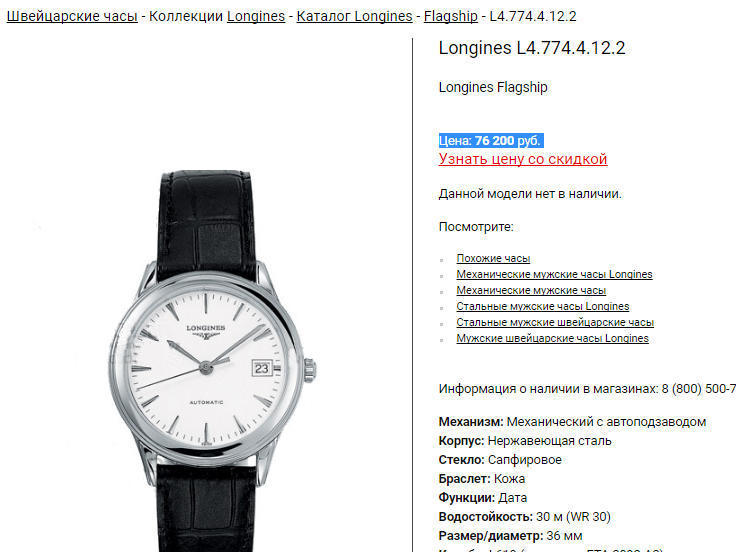Click the store availability phone number
The height and width of the screenshot is (552, 736).
pos(698,389)
